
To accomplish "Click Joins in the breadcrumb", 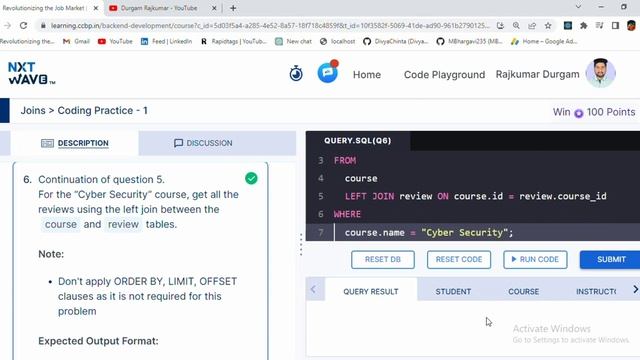I will (x=33, y=111).
